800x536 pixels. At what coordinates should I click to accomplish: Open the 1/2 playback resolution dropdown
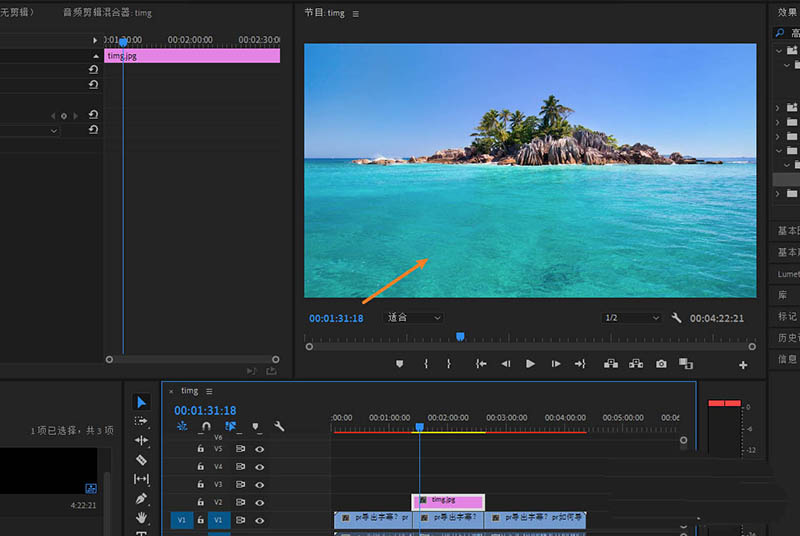point(632,318)
